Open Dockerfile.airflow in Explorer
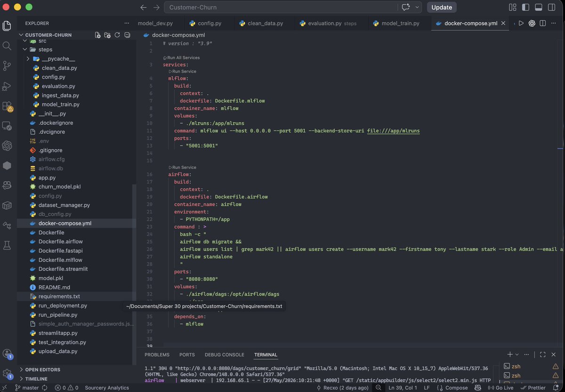 coord(60,241)
